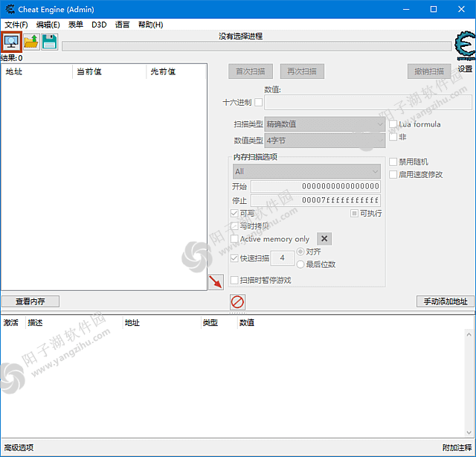476x457 pixels.
Task: Toggle 可执行 executable checkbox
Action: [x=354, y=214]
